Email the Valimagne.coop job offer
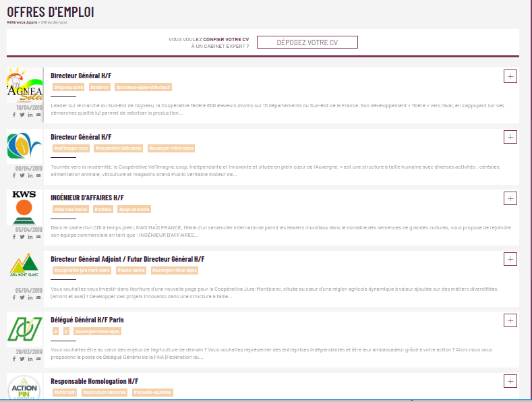 [x=38, y=175]
